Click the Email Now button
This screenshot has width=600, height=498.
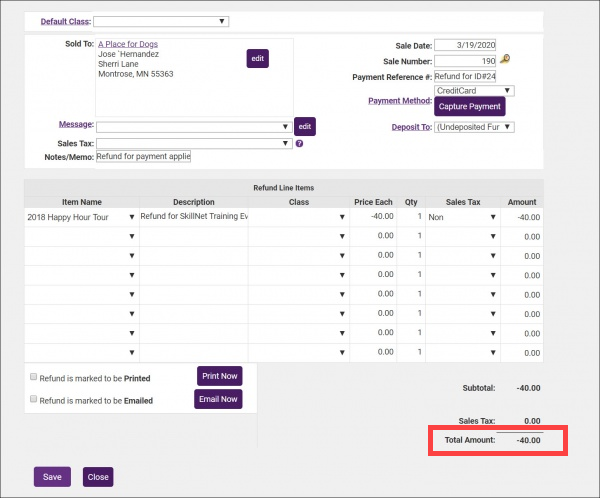[219, 399]
